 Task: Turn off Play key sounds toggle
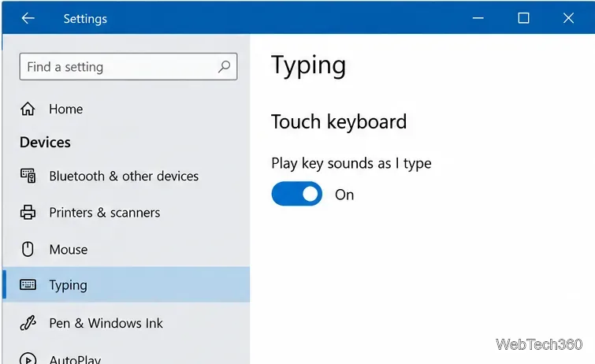coord(297,194)
